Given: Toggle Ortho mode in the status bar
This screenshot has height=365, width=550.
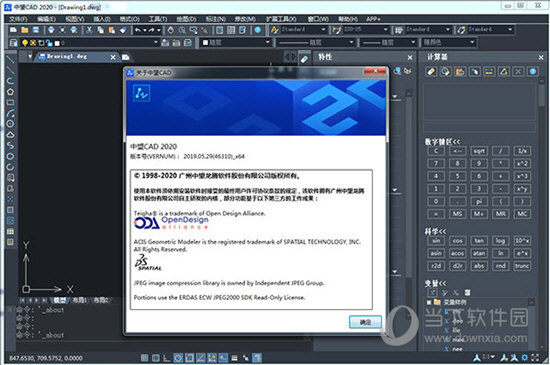Looking at the screenshot, I should 167,358.
